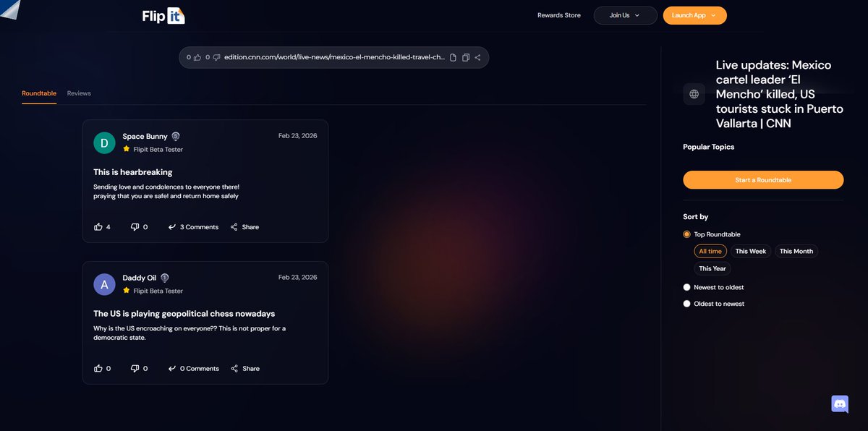868x431 pixels.
Task: Expand the Join Us dropdown
Action: [x=625, y=15]
